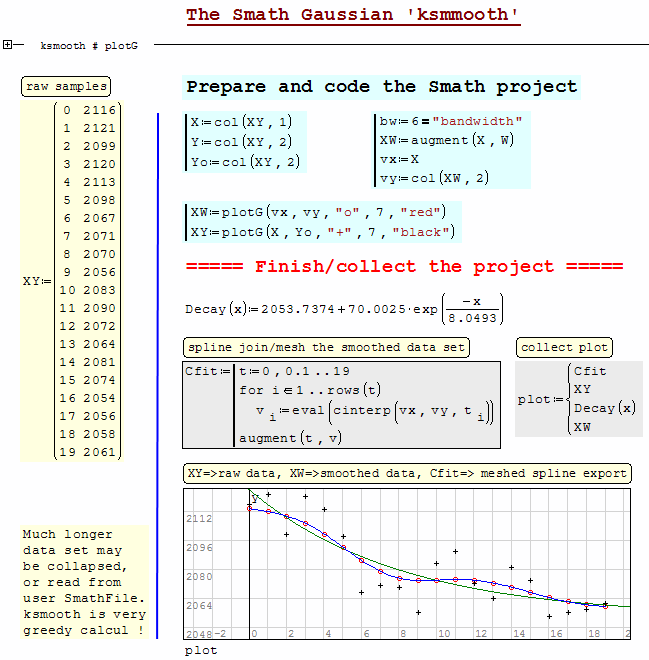Click the XY:=plotG black marker line
Viewport: 649px width, 660px height.
(x=322, y=232)
